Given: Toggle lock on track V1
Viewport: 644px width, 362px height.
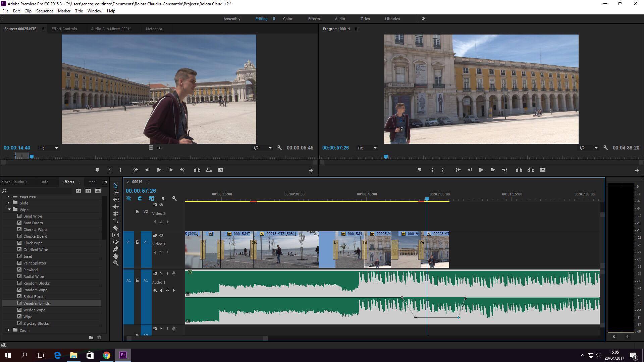Looking at the screenshot, I should 137,242.
